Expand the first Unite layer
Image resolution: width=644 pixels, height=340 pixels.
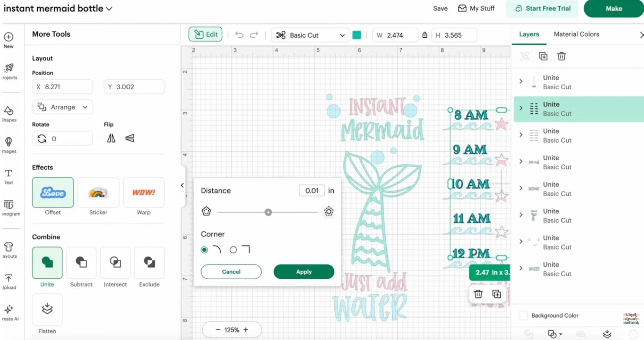[521, 81]
